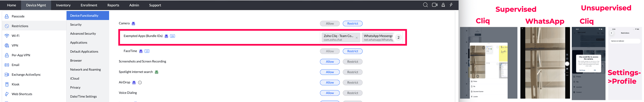Select Advanced Security restrictions category
Screen dimensions: 644x102
[x=83, y=34]
